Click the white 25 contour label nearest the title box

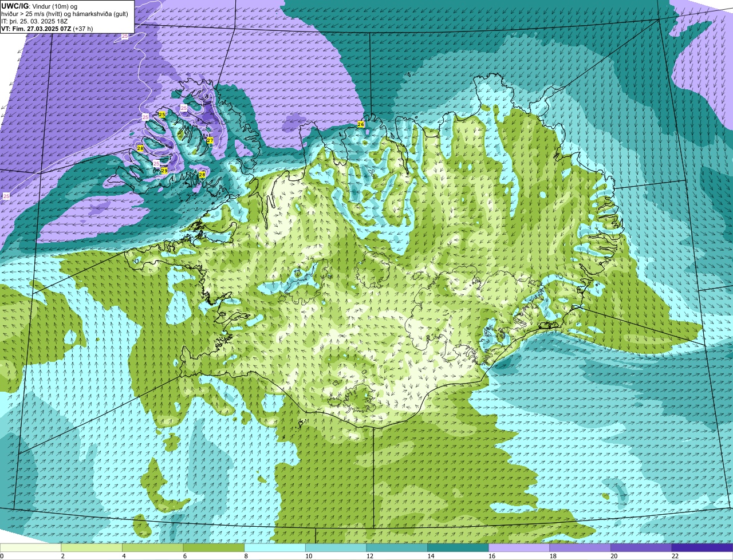tap(125, 36)
